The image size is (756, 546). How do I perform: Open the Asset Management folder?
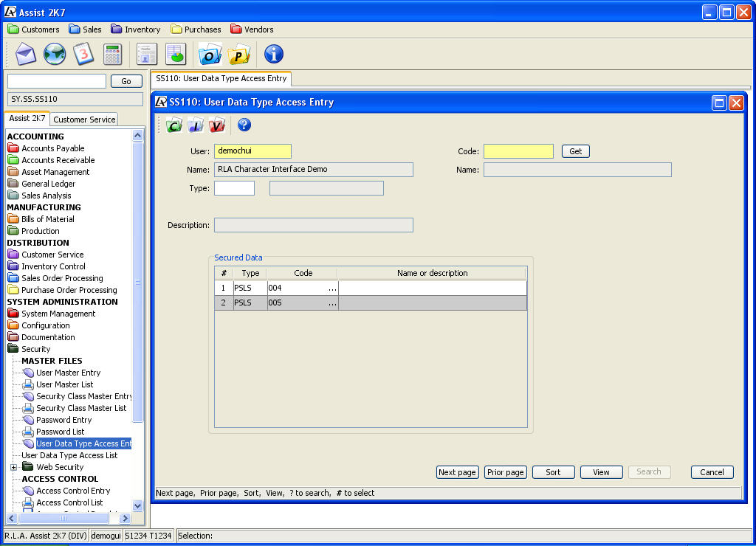(x=49, y=172)
